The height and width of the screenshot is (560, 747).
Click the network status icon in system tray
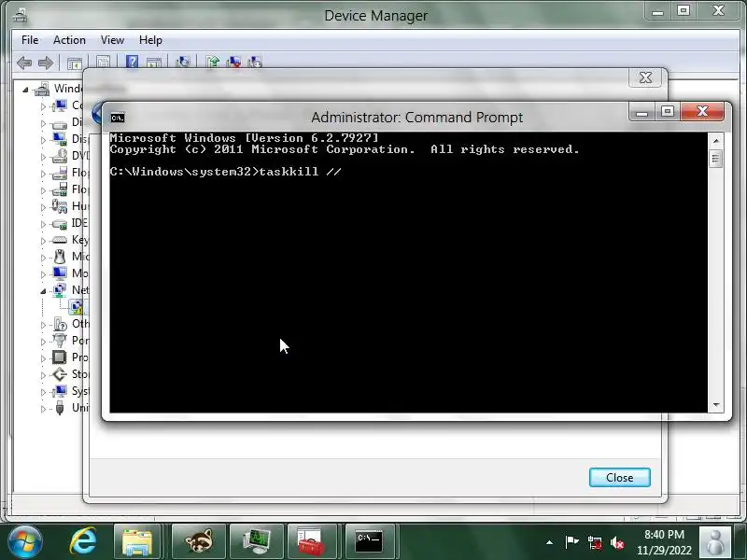594,542
